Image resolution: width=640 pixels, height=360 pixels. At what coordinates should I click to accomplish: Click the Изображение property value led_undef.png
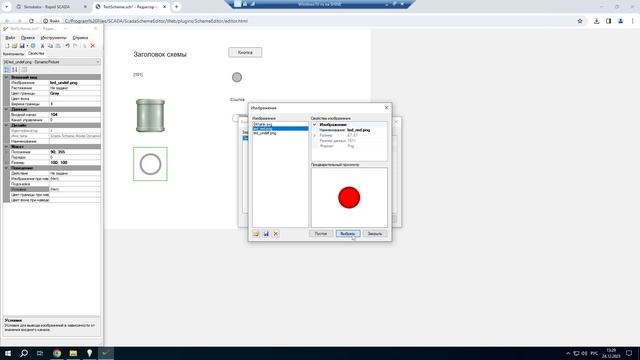75,83
